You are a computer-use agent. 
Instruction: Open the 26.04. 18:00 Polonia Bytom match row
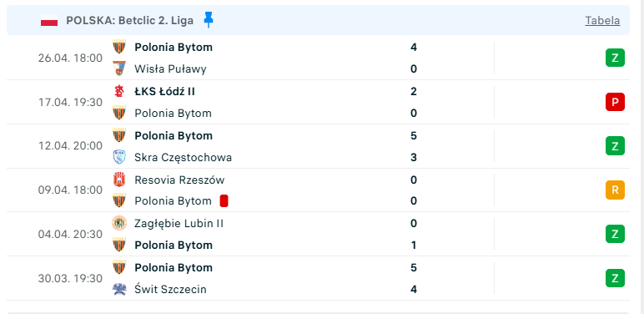(319, 58)
